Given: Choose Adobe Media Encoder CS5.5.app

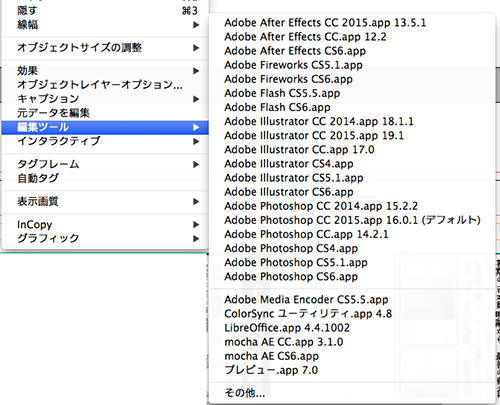Looking at the screenshot, I should [x=352, y=300].
